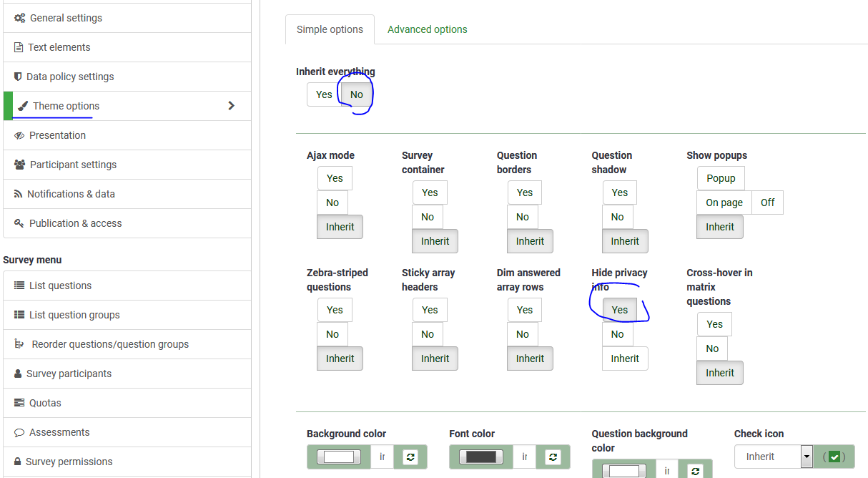This screenshot has height=478, width=868.
Task: Click the Notifications & data feed icon
Action: pyautogui.click(x=19, y=194)
